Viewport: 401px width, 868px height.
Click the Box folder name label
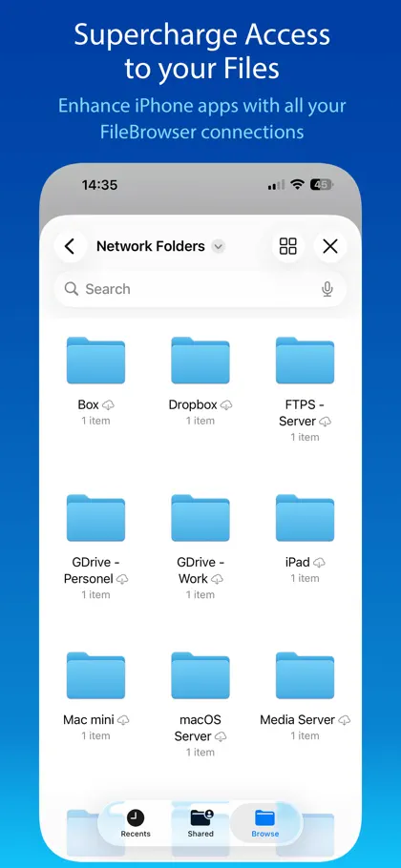click(88, 405)
